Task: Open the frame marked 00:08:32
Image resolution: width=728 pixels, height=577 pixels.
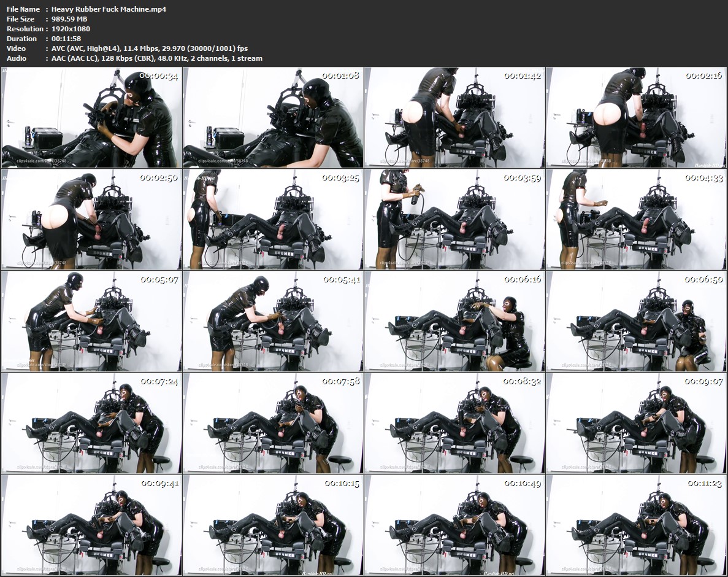Action: (x=455, y=422)
